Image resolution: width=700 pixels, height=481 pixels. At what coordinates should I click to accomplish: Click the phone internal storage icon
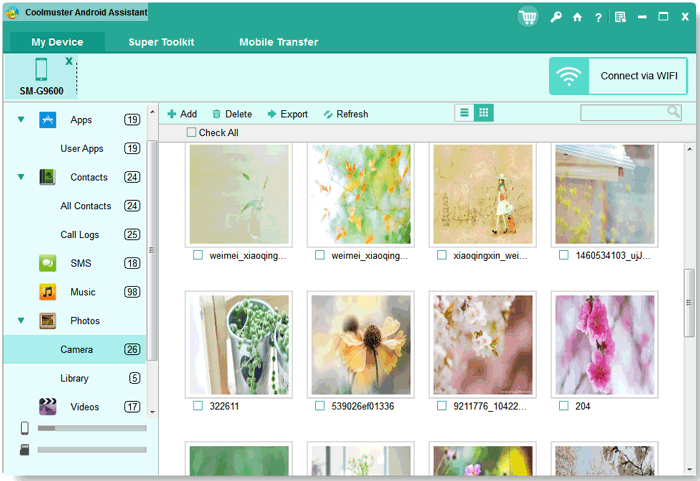[x=25, y=428]
